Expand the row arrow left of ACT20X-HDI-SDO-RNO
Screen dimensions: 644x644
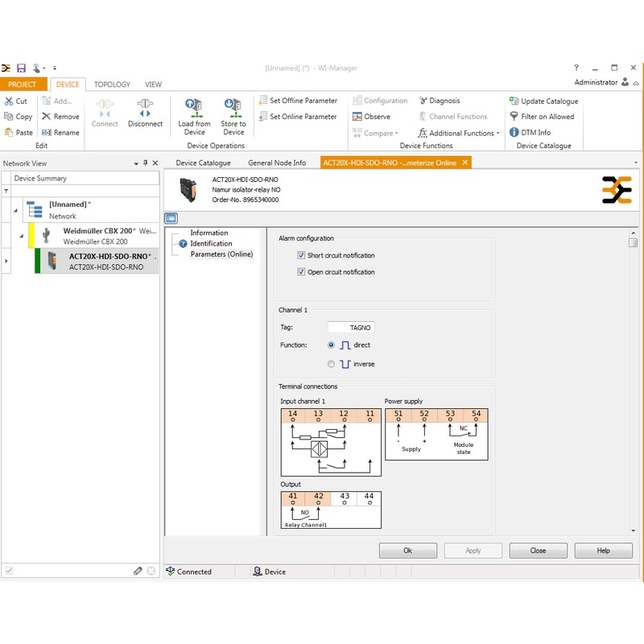coord(6,261)
